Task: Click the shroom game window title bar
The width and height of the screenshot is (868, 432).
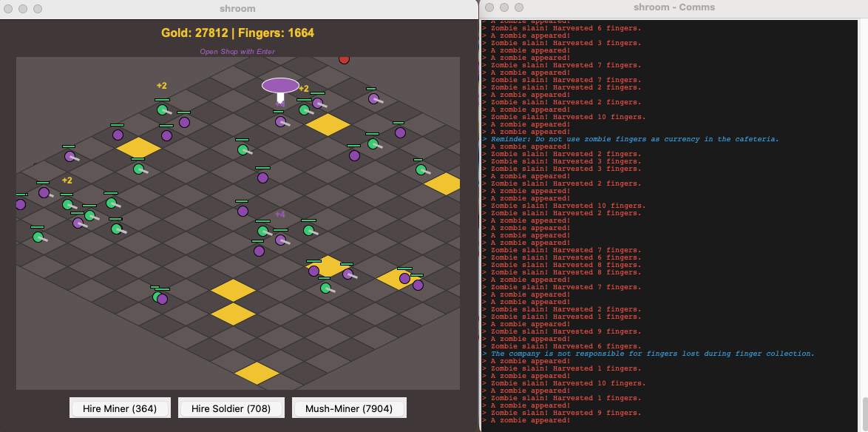Action: click(x=237, y=8)
